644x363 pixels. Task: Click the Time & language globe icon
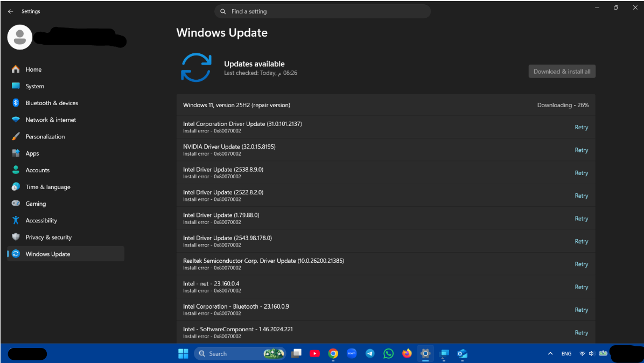coord(16,187)
